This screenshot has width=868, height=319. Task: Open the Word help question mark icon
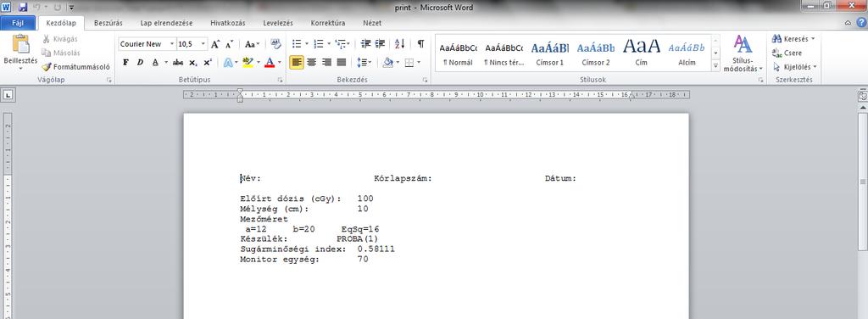861,23
